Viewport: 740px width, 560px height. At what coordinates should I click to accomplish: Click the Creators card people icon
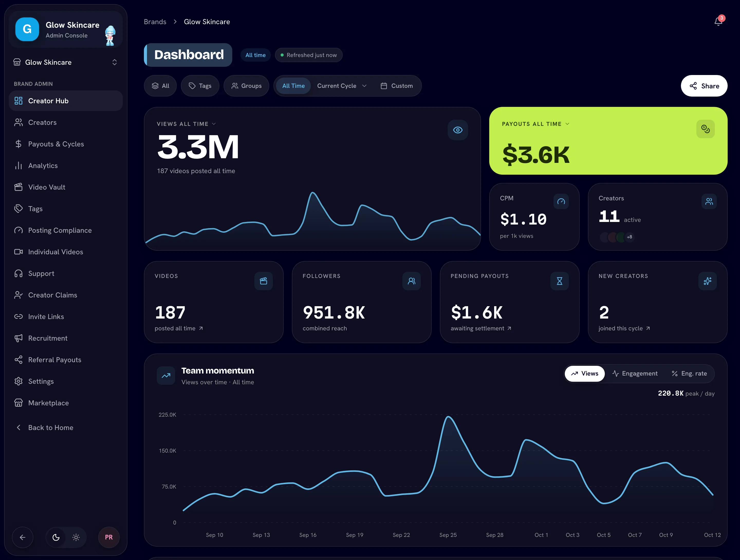point(709,201)
